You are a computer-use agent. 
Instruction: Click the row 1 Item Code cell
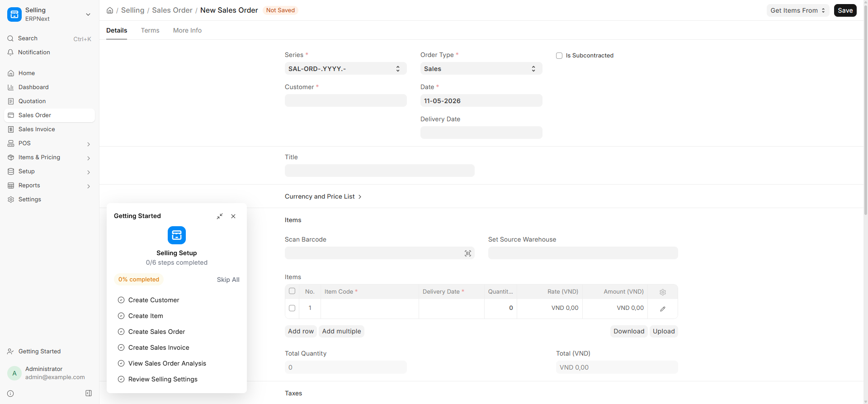click(x=370, y=309)
